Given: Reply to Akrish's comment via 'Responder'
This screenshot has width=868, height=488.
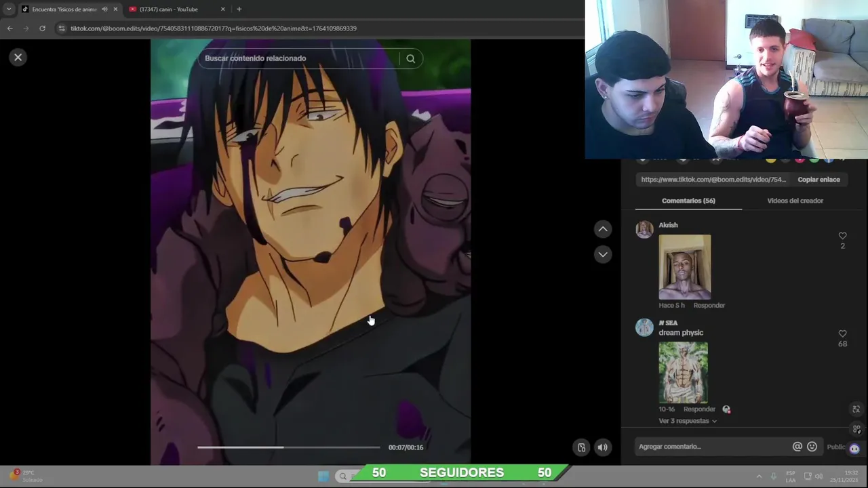Looking at the screenshot, I should click(x=709, y=305).
